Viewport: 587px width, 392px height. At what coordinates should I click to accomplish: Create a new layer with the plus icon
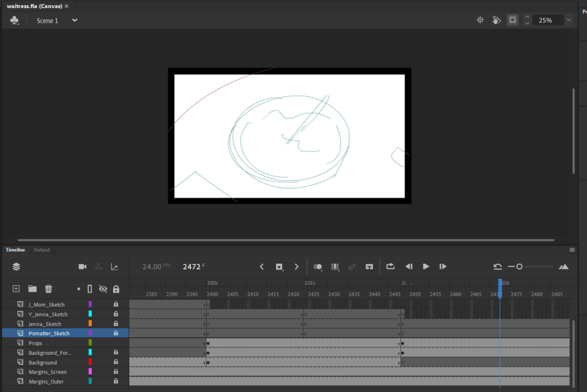[x=16, y=289]
